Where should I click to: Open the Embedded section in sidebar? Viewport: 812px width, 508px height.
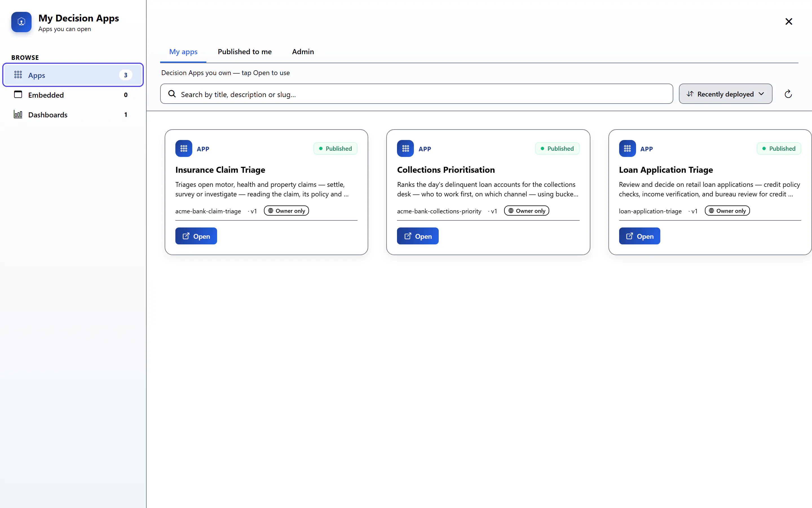click(73, 95)
